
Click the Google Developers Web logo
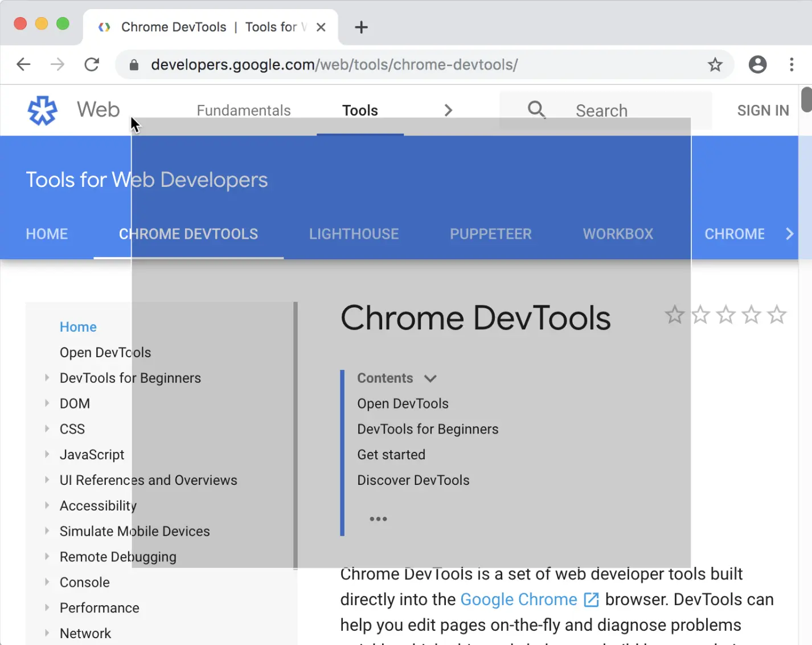[43, 110]
